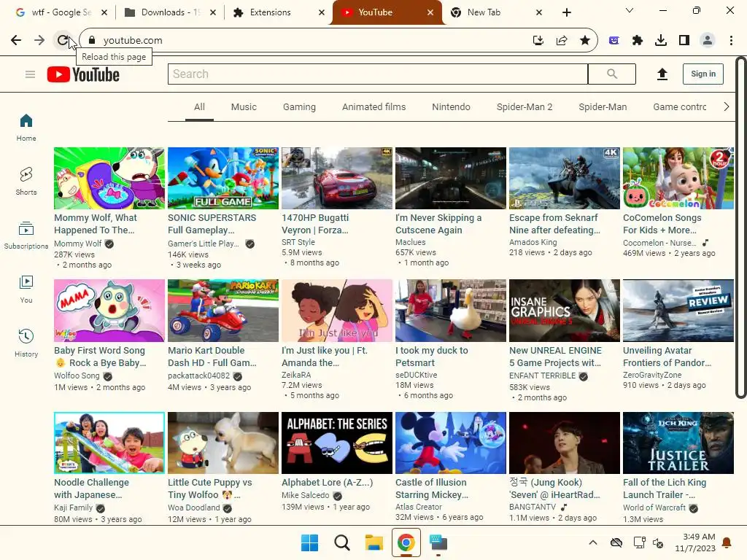Toggle the Chrome side panel

[x=684, y=41]
